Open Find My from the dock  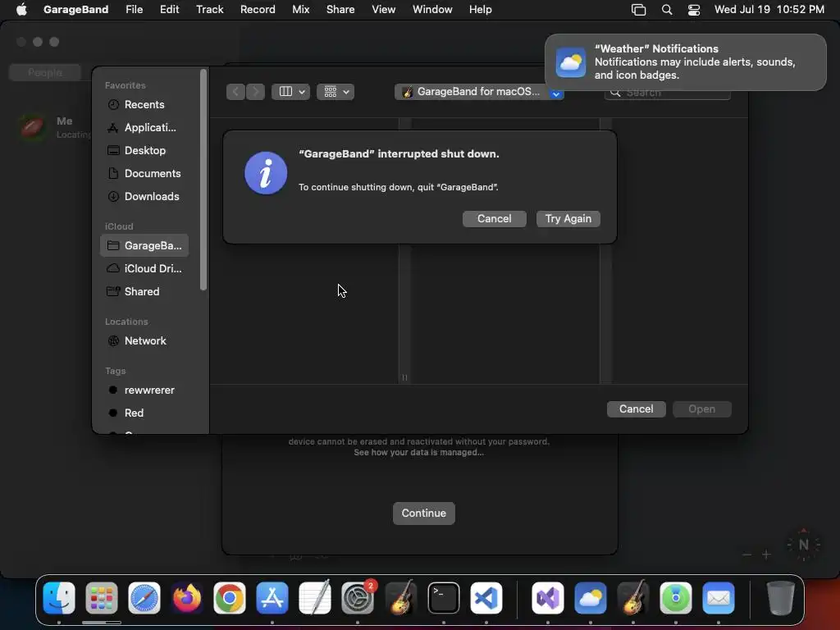pos(676,598)
